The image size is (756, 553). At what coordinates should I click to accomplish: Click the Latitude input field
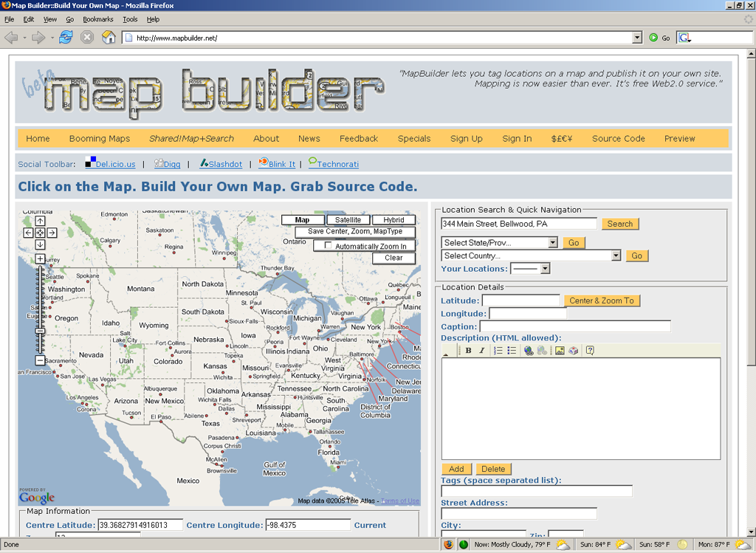521,300
